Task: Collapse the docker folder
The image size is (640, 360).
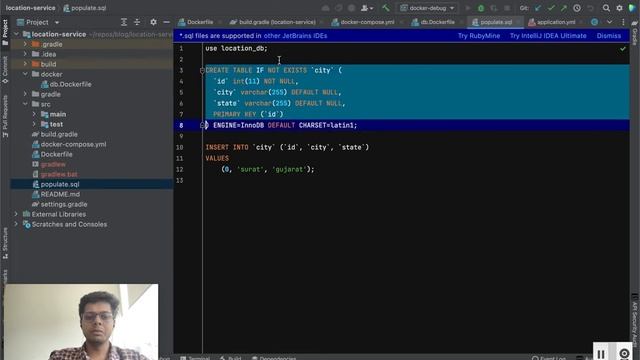Action: coord(25,74)
